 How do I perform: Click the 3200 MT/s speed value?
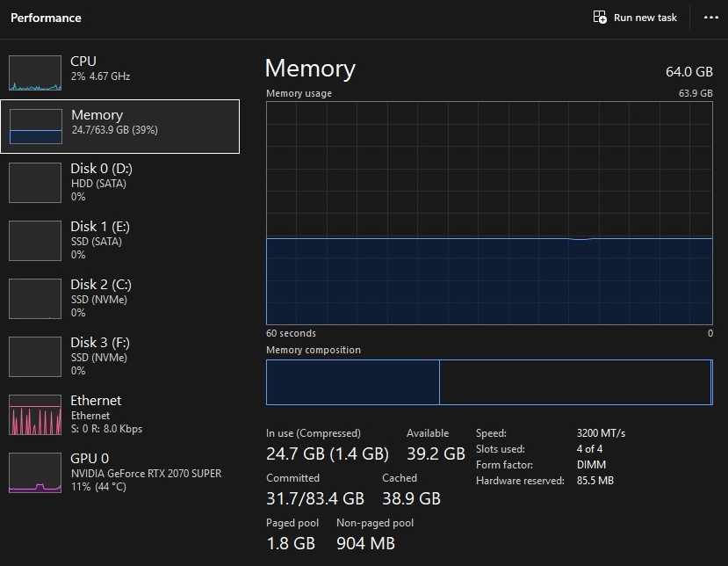(601, 433)
